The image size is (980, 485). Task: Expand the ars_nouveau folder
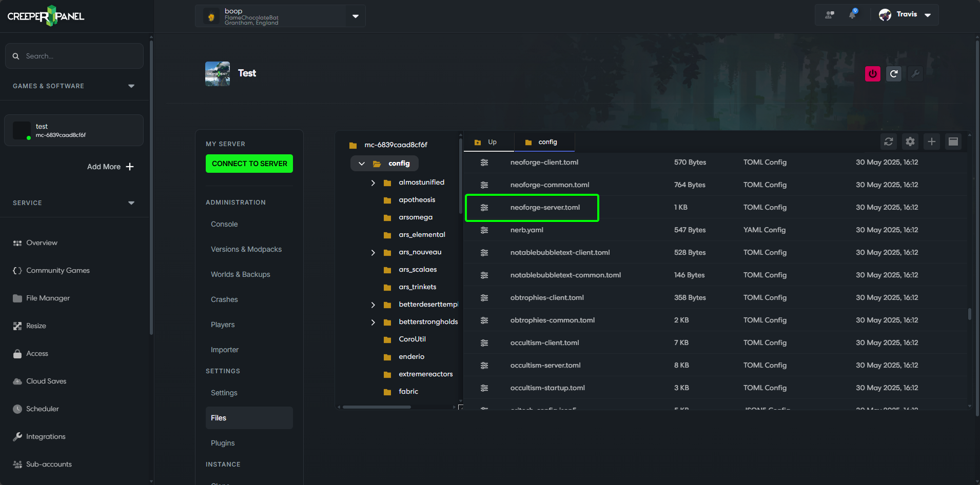point(373,252)
